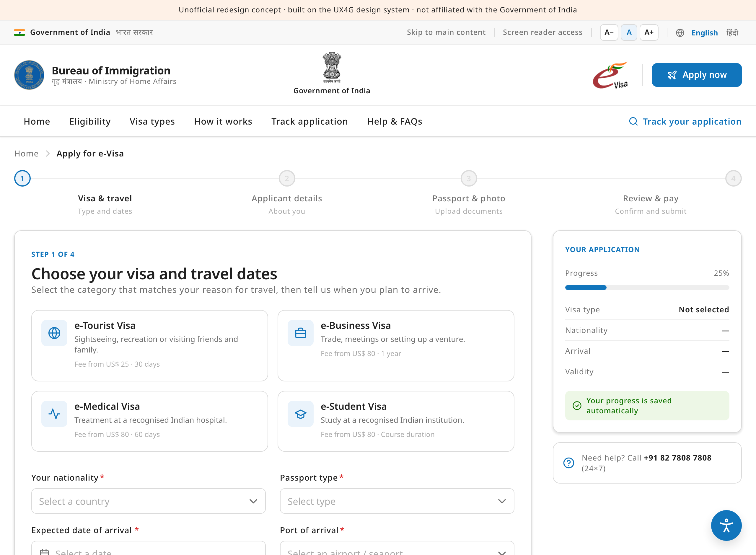
Task: Click the green check icon in saved notice
Action: [x=576, y=406]
